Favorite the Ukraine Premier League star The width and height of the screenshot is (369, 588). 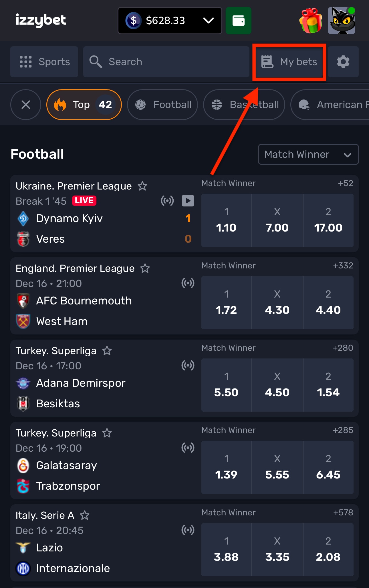142,186
